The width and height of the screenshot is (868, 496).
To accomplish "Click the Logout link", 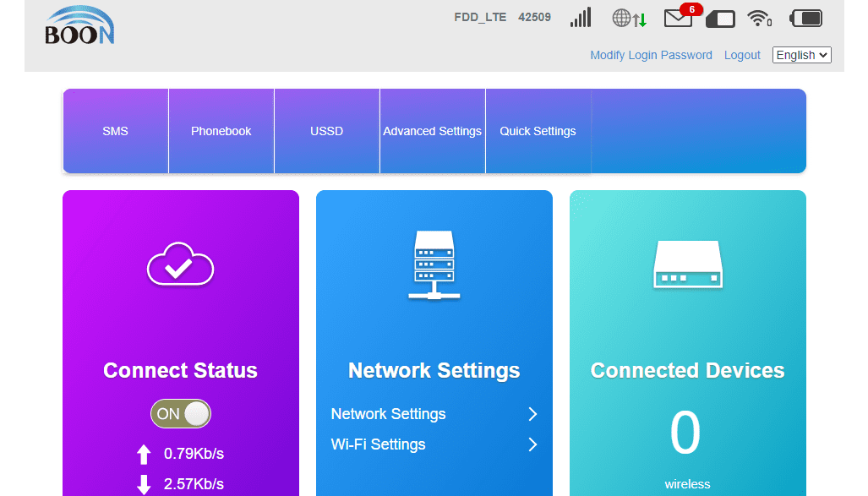I will 742,55.
